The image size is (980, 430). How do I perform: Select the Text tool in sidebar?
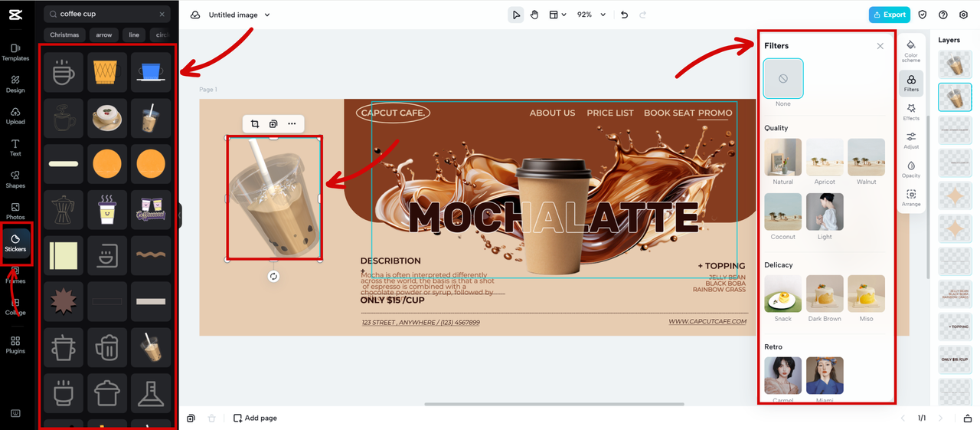[x=15, y=148]
